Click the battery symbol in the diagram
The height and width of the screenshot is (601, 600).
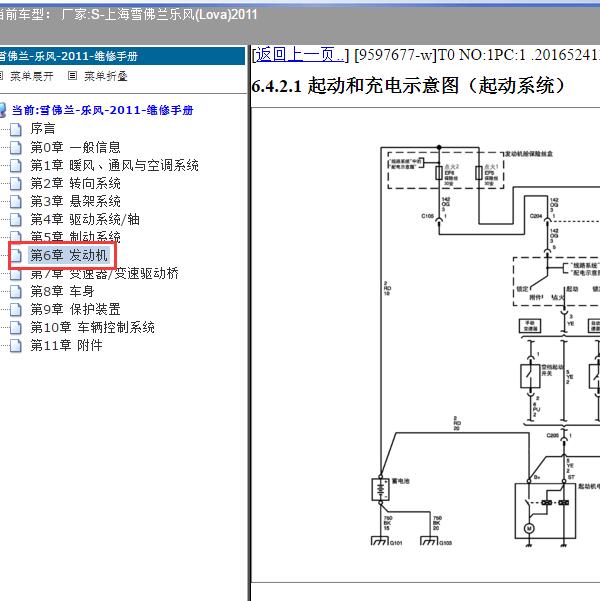pyautogui.click(x=381, y=489)
